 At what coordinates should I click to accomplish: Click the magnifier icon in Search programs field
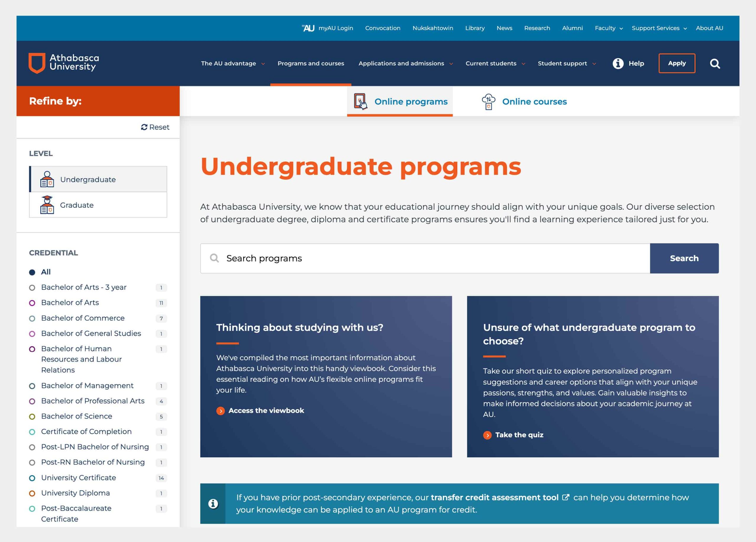214,258
